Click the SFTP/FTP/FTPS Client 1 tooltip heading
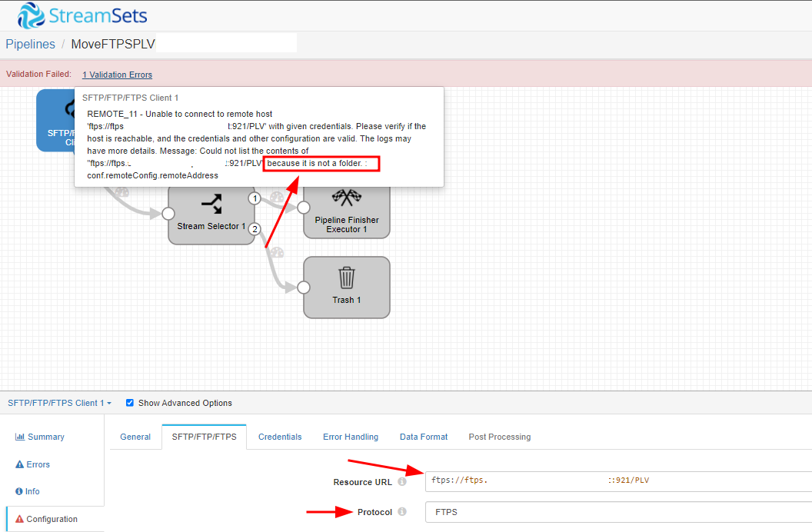Screen dimensions: 812x532 point(130,98)
